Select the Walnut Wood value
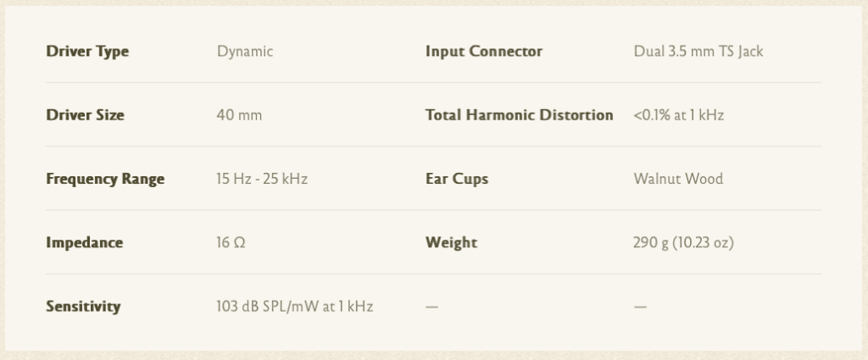Image resolution: width=868 pixels, height=360 pixels. [678, 179]
